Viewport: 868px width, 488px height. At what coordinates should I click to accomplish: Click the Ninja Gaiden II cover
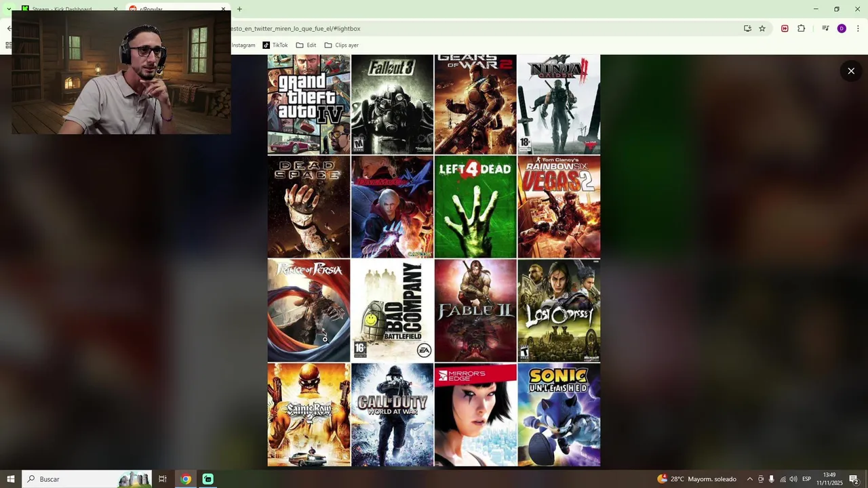(559, 104)
